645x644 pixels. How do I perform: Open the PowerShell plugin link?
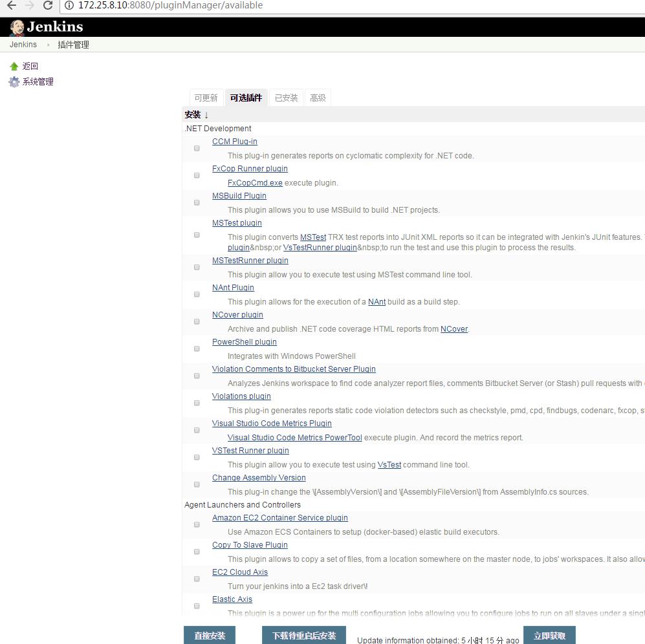pos(245,342)
